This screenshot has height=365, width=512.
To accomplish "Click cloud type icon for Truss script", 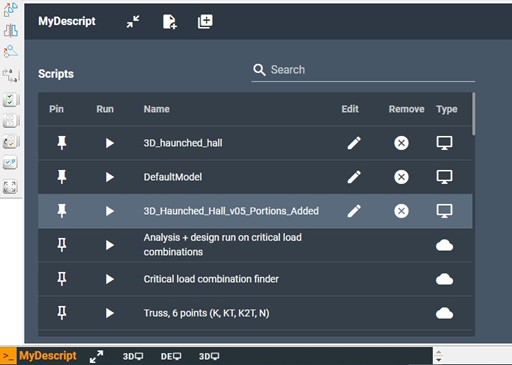I will pyautogui.click(x=445, y=313).
